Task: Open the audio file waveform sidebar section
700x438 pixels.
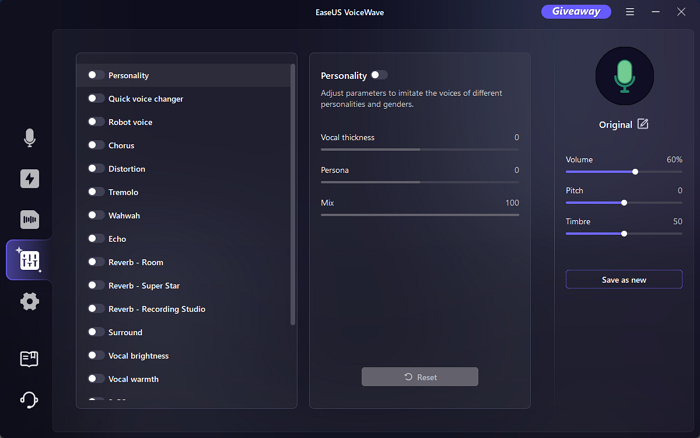Action: tap(29, 220)
